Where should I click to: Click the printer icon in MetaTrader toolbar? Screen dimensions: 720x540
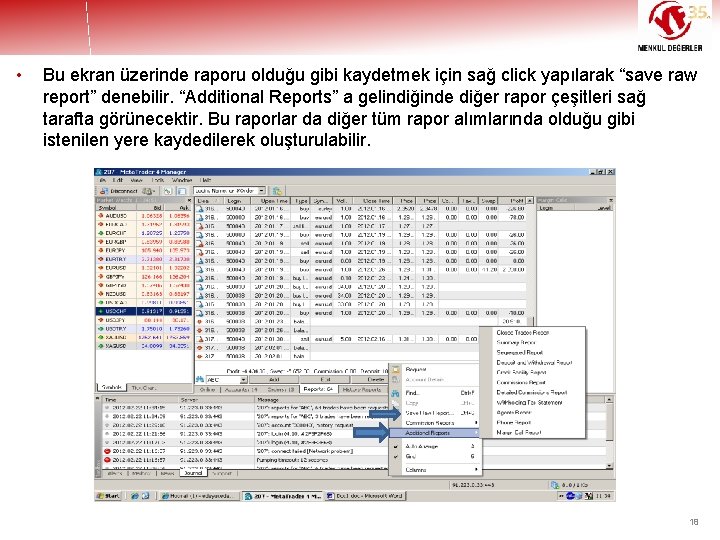[x=147, y=191]
